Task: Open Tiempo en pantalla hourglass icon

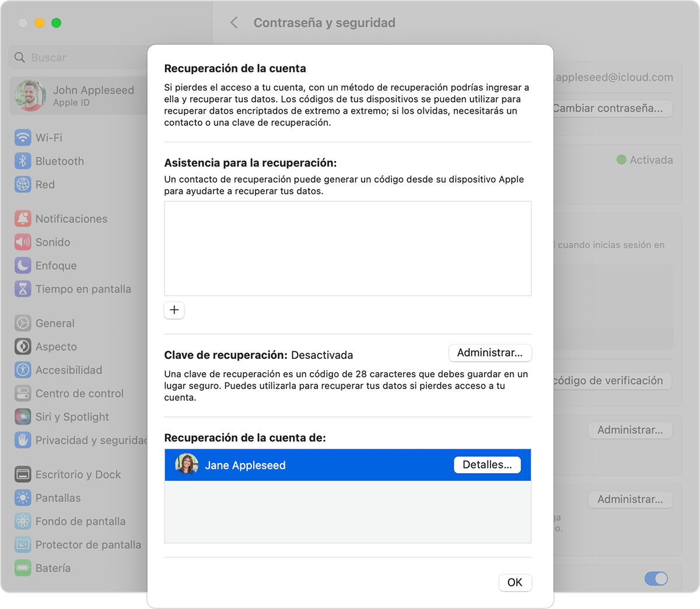Action: pos(23,289)
